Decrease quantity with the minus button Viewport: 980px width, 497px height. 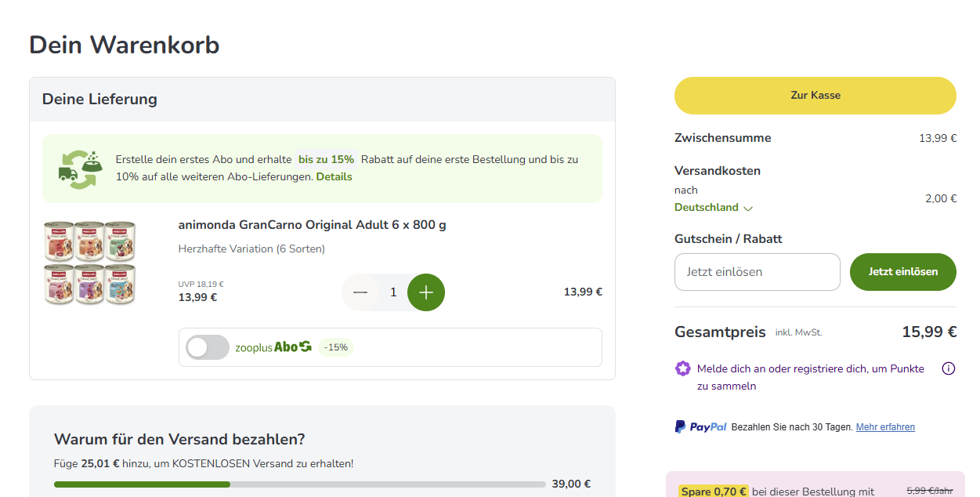click(x=360, y=292)
